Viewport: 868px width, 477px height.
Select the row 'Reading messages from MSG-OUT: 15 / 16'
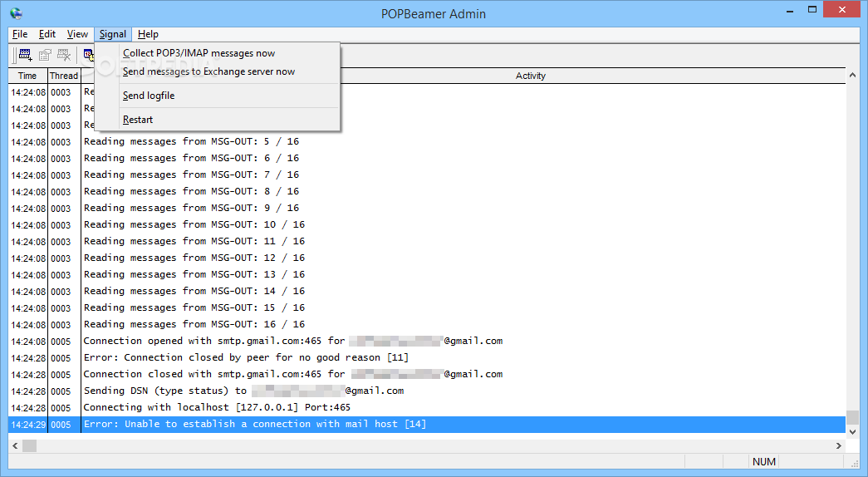point(427,308)
